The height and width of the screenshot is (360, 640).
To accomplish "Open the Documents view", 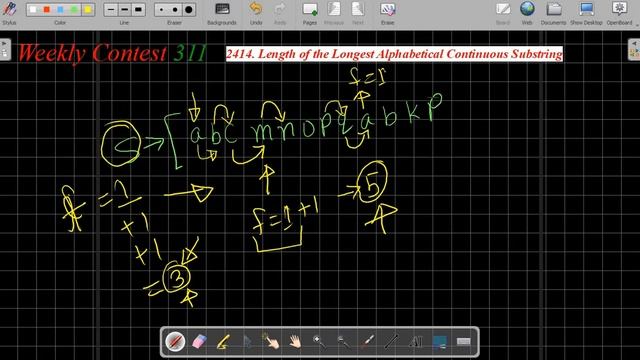I will pyautogui.click(x=553, y=13).
